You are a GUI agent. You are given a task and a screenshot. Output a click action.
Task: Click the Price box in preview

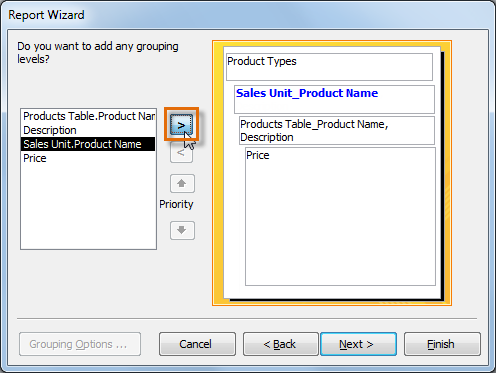[340, 217]
